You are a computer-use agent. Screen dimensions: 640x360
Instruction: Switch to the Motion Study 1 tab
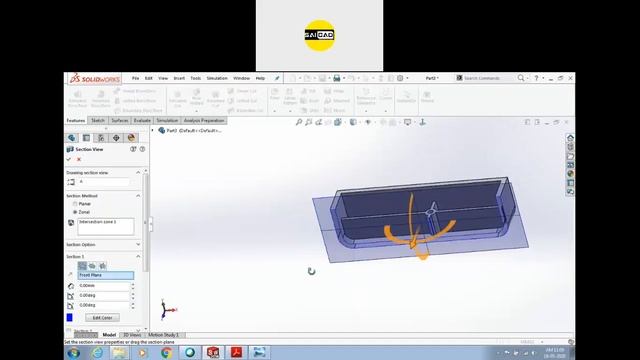coord(163,335)
